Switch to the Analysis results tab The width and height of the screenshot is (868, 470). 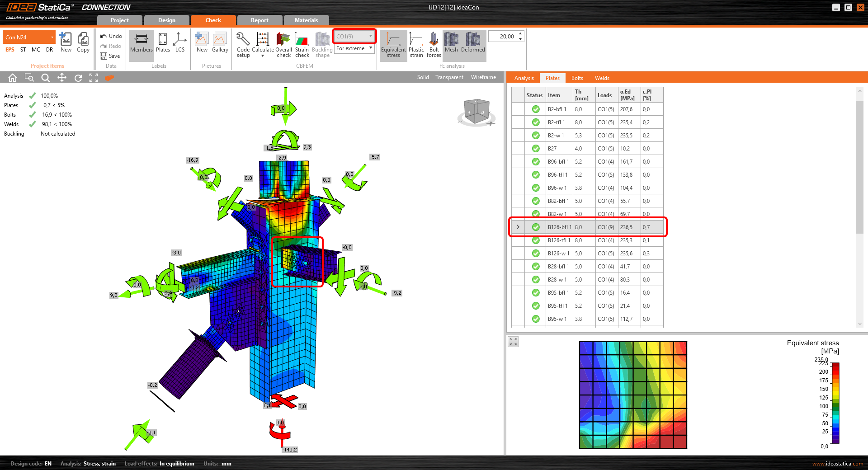pos(524,78)
